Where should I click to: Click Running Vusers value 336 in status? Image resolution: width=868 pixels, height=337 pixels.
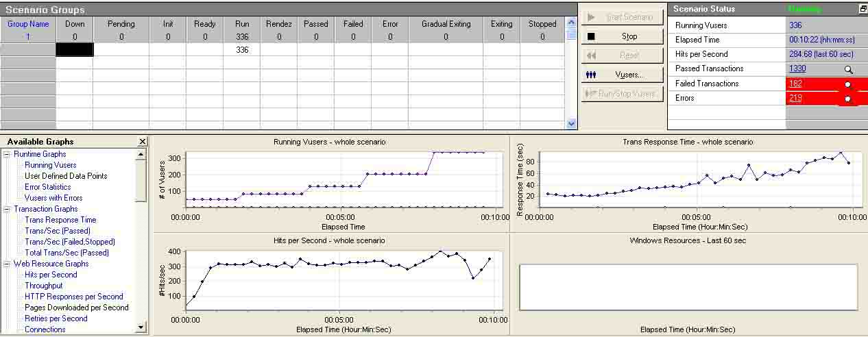click(795, 25)
